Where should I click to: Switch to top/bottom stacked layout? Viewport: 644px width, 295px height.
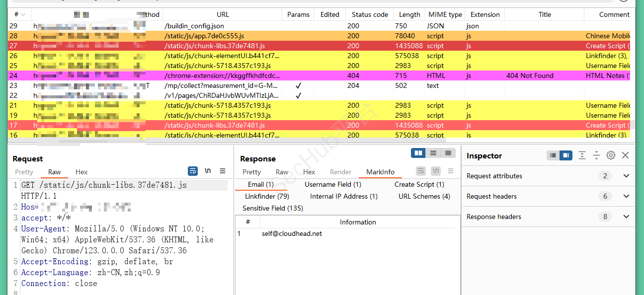(433, 153)
